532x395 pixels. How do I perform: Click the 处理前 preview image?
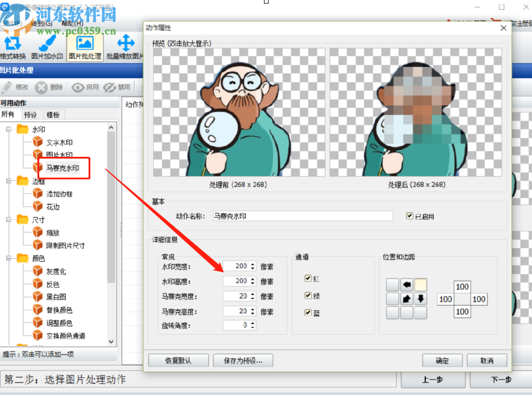pyautogui.click(x=239, y=112)
